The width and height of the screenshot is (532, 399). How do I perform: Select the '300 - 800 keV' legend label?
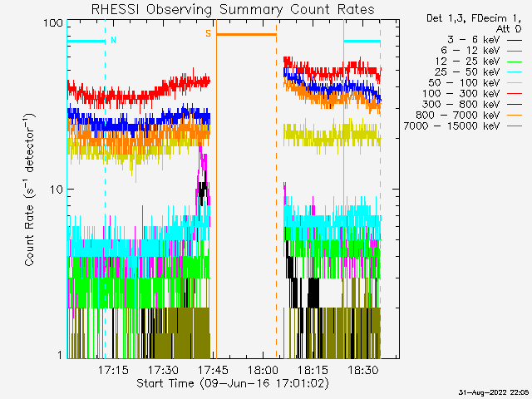point(461,105)
